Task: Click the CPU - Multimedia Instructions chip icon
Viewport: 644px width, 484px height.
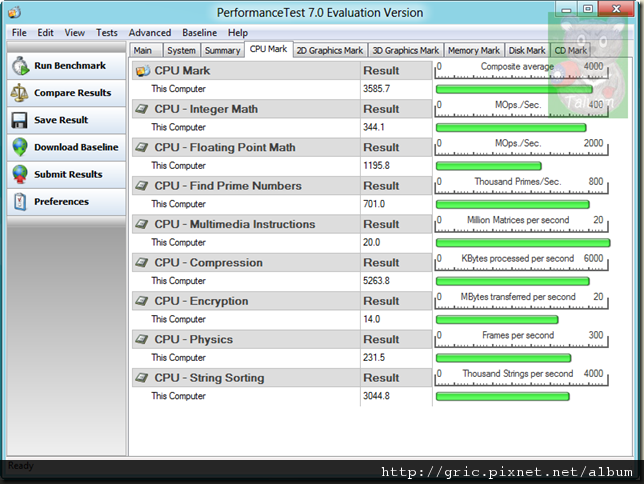Action: coord(142,224)
